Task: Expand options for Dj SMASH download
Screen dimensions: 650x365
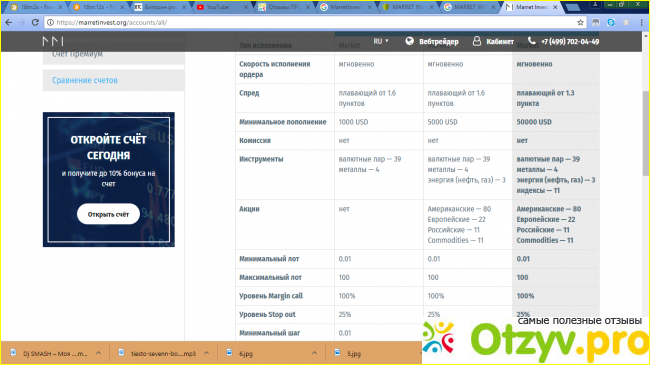Action: pos(98,353)
